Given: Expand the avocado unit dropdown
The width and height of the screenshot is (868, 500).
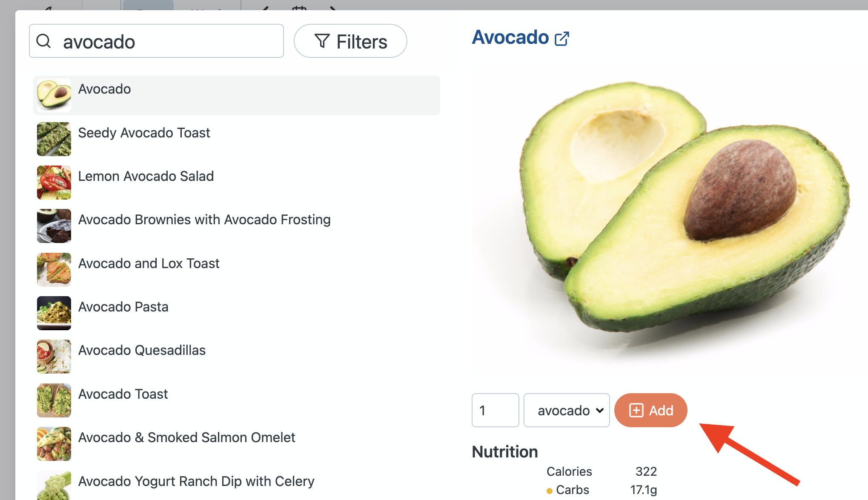Looking at the screenshot, I should point(566,410).
